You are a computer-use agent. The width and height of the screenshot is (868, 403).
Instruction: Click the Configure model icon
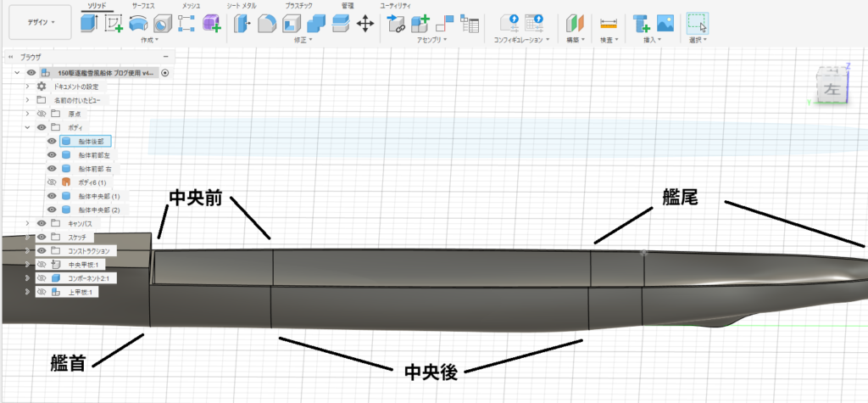tap(509, 23)
